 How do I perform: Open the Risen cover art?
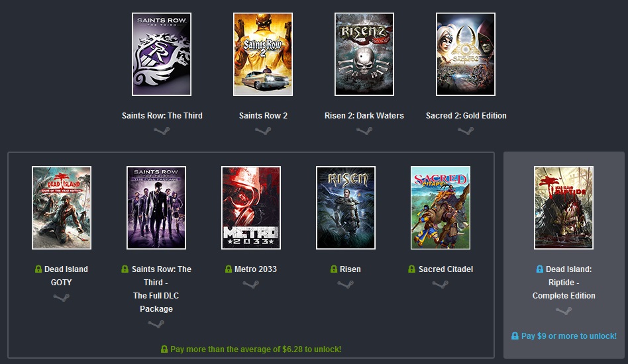pos(346,208)
